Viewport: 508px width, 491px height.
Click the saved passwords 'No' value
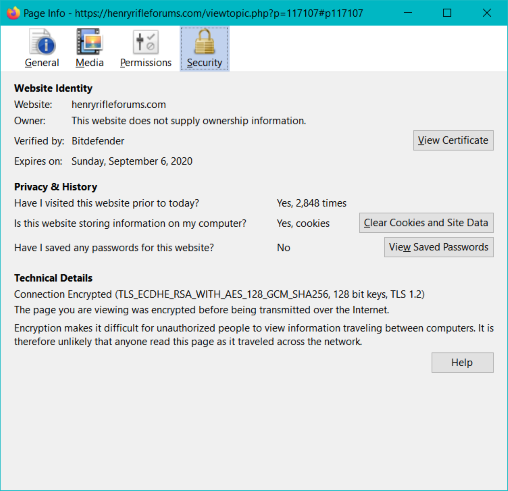[284, 248]
